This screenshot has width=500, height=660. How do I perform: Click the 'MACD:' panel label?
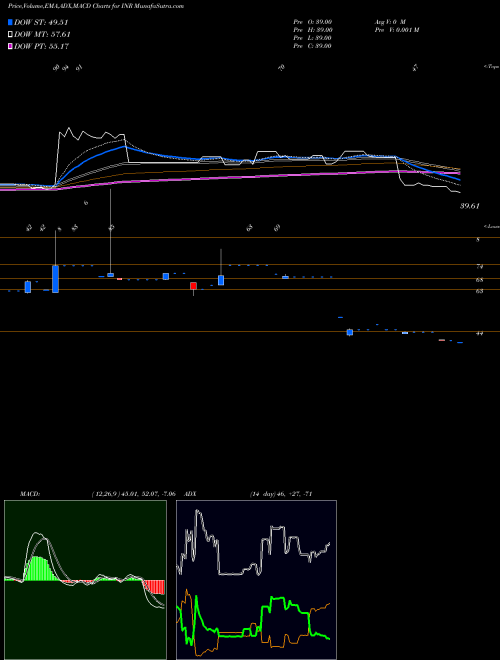30,494
